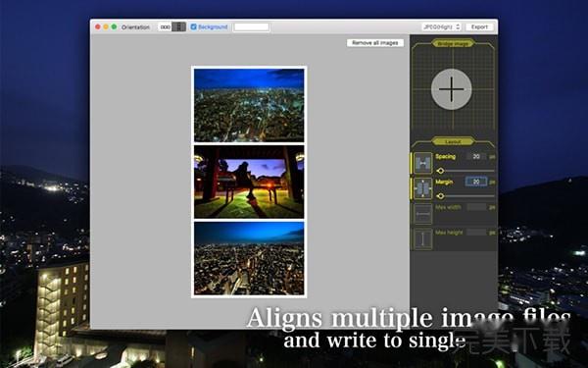Select the bottom cityscape image
588x368 pixels.
[249, 258]
